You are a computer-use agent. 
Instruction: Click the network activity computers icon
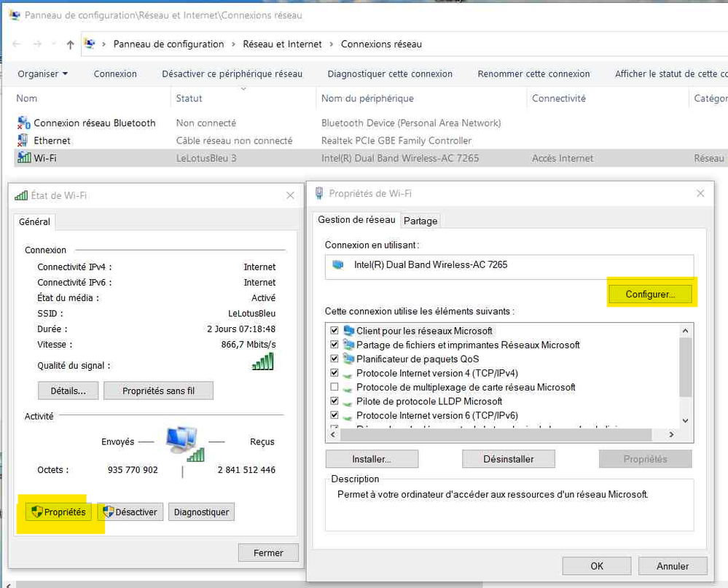click(184, 443)
